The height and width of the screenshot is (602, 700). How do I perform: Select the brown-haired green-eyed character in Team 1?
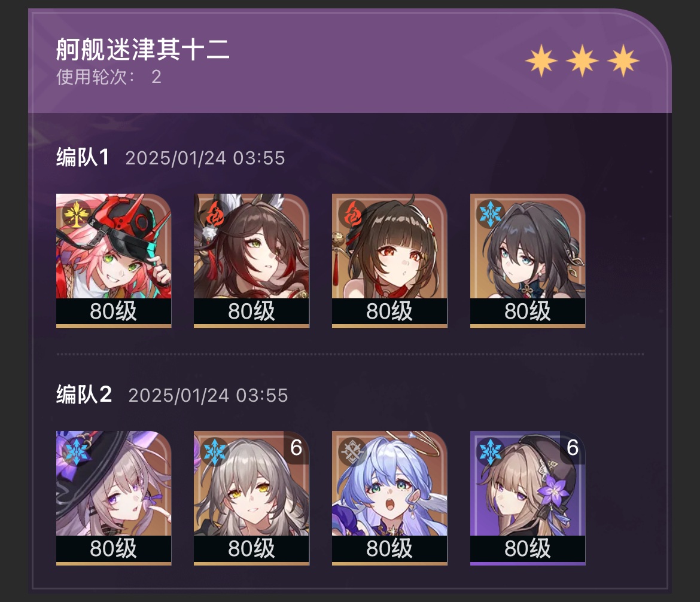click(251, 261)
